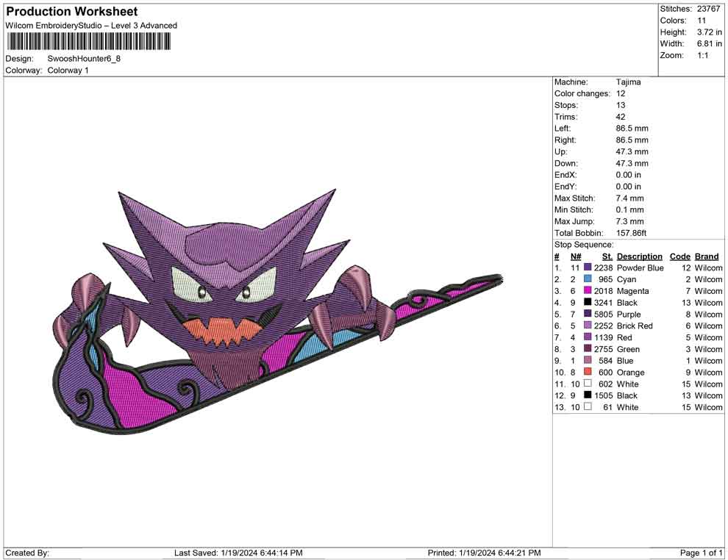Select the Brick Red color swatch
This screenshot has height=560, width=728.
pyautogui.click(x=588, y=326)
